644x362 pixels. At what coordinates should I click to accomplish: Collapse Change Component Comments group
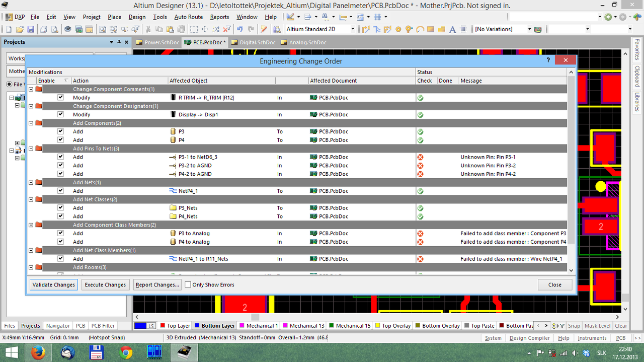pyautogui.click(x=31, y=89)
